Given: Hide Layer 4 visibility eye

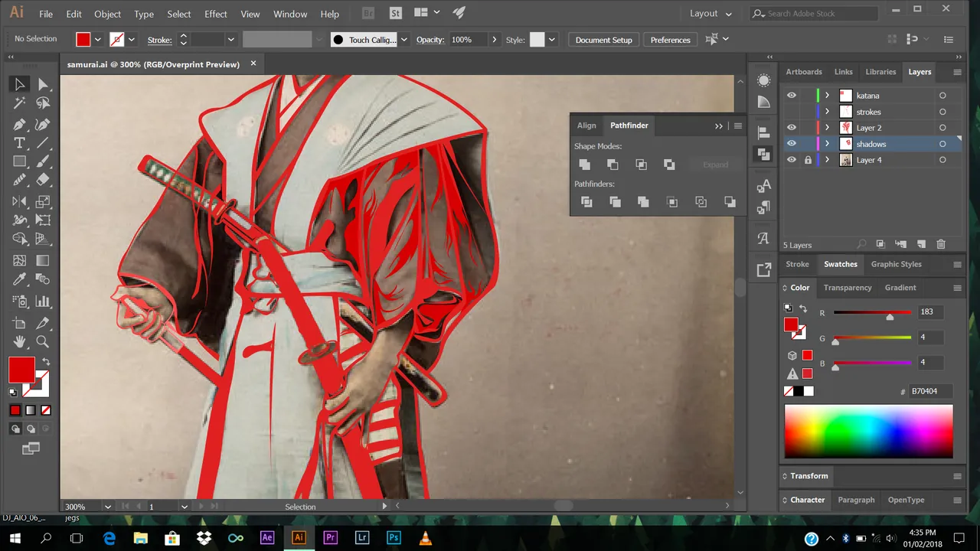Looking at the screenshot, I should [792, 160].
